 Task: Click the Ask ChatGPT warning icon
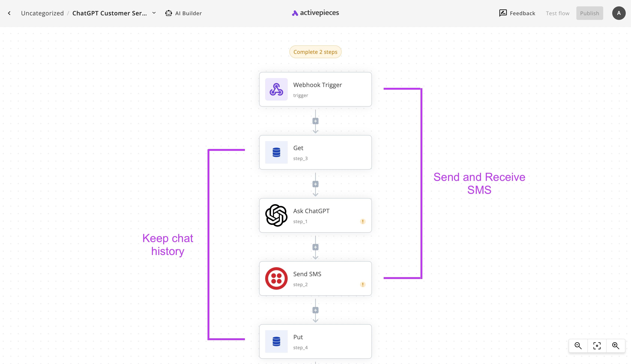[362, 222]
